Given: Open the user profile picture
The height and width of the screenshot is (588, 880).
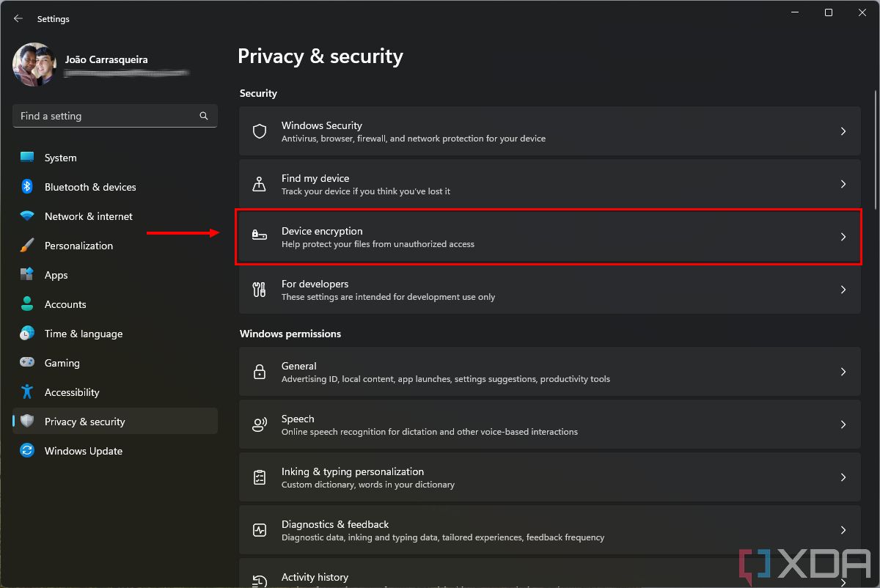Looking at the screenshot, I should tap(34, 65).
